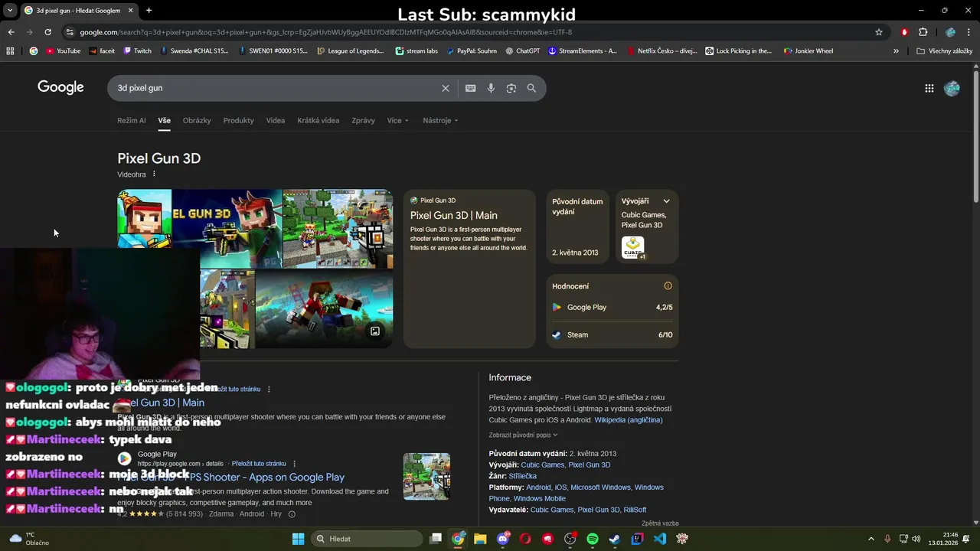
Task: Switch to the Videa tab
Action: [x=276, y=120]
